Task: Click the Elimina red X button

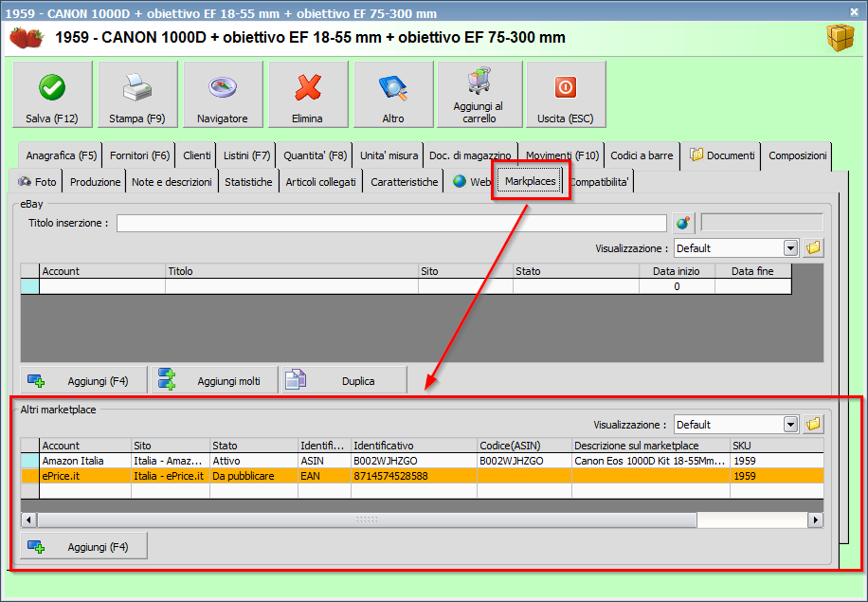Action: coord(308,95)
